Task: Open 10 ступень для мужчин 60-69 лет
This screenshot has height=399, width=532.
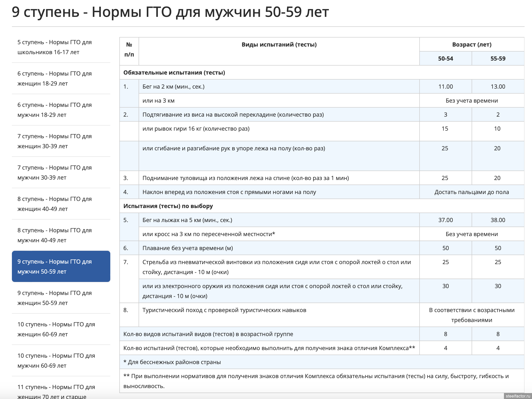Action: [61, 361]
